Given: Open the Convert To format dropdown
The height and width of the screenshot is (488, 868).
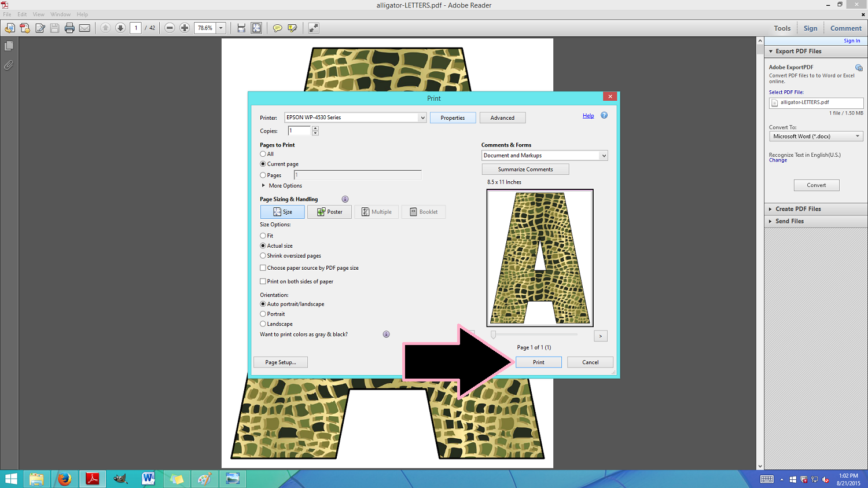Looking at the screenshot, I should [x=816, y=137].
